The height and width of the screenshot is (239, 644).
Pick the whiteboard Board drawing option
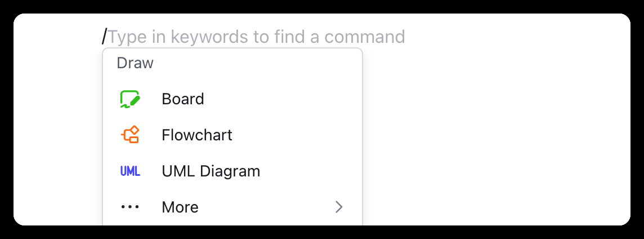232,99
